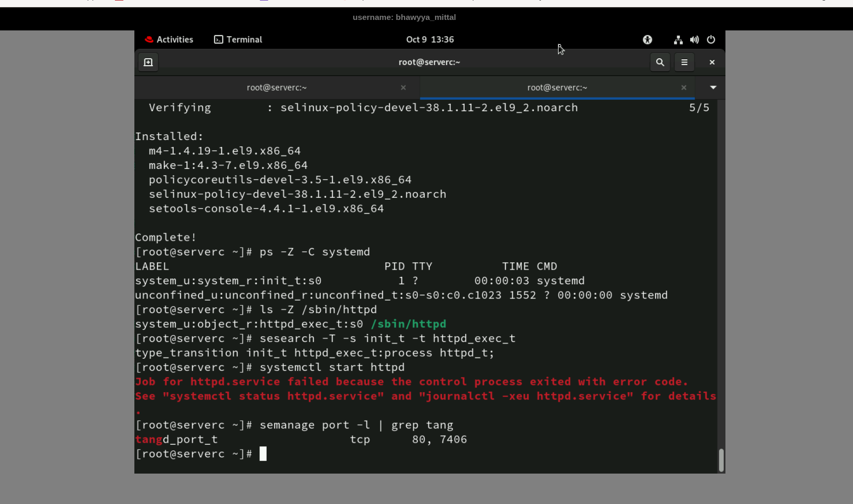Click the policycoreutils-devel package line
Screen dimensions: 853x504
[280, 180]
